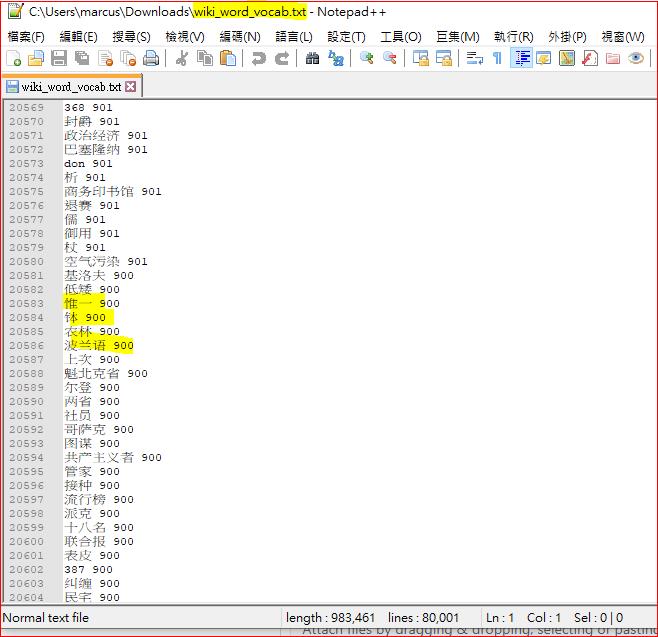
Task: Click the Close All documents icon
Action: point(128,58)
